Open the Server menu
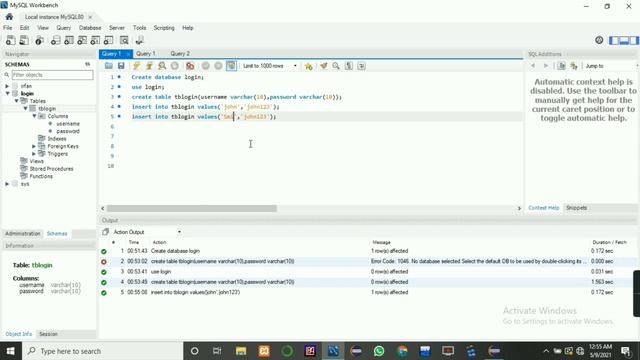This screenshot has width=640, height=360. pyautogui.click(x=117, y=28)
